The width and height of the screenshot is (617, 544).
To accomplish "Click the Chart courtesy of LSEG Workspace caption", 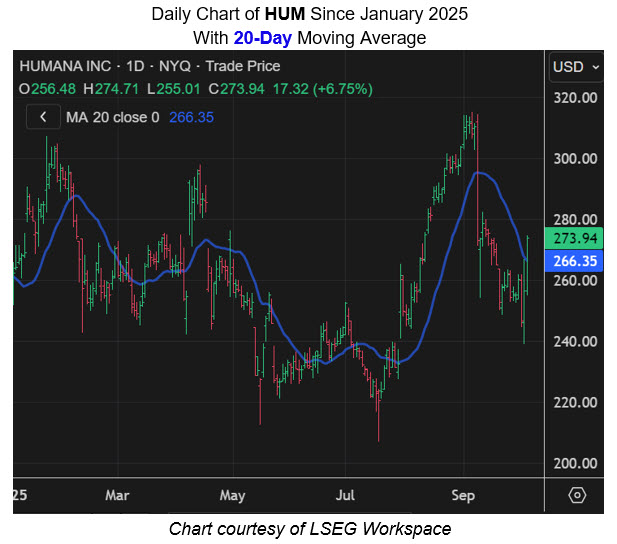I will point(308,527).
